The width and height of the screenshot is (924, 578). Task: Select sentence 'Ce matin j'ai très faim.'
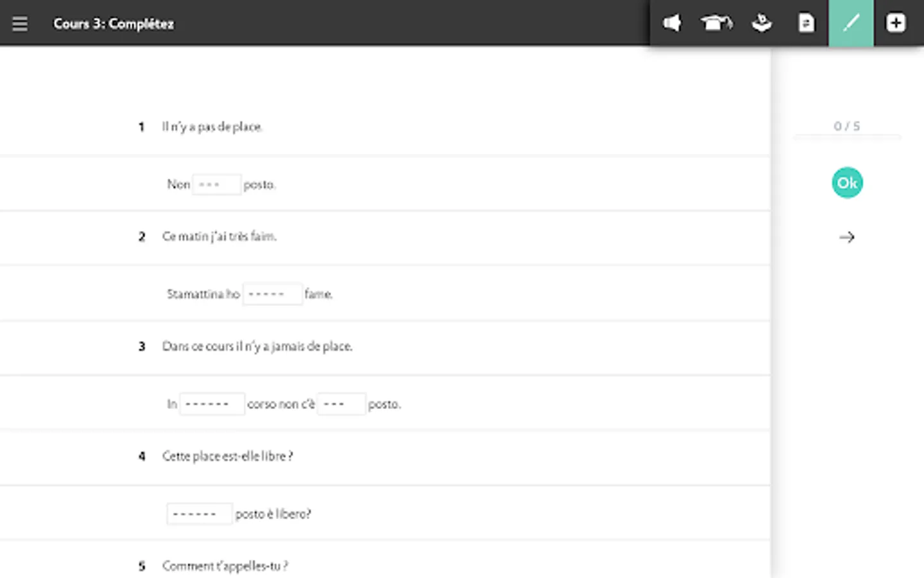219,236
